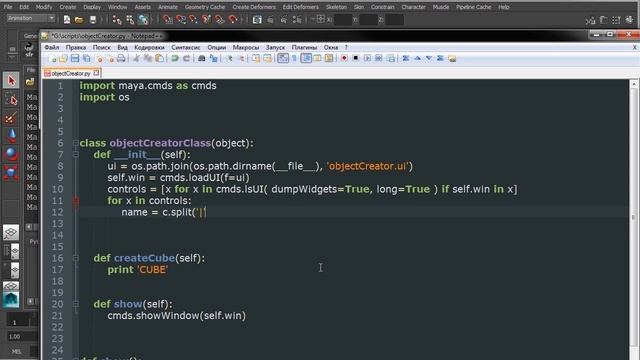Click Maya logo layout icon bottom left
This screenshot has width=640, height=360.
pyautogui.click(x=11, y=300)
